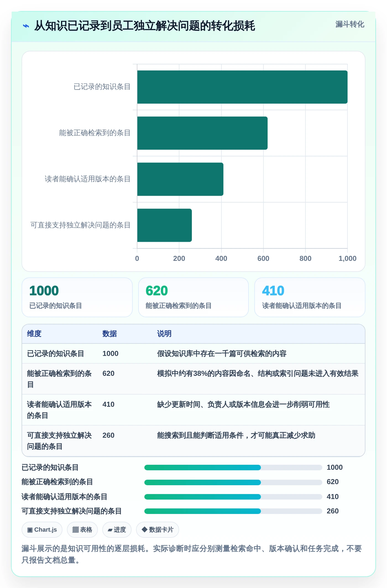Click the 维度 column header
This screenshot has height=588, width=387.
[x=34, y=334]
